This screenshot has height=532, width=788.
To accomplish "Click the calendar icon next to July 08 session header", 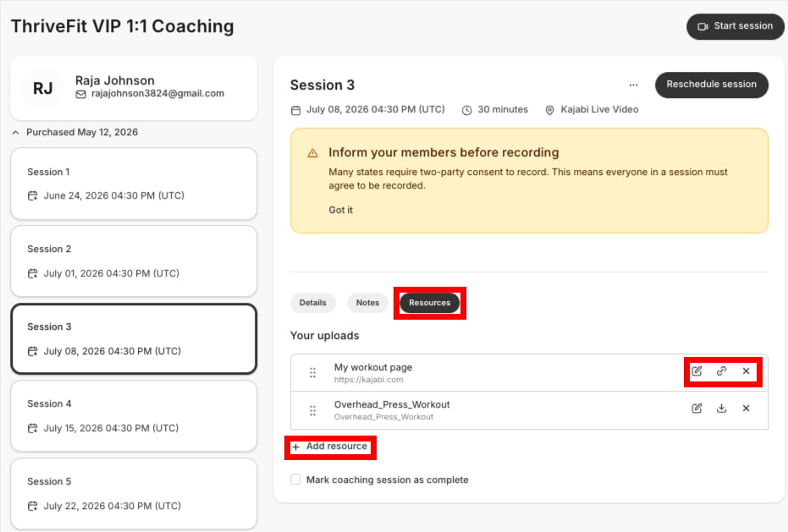I will 296,110.
